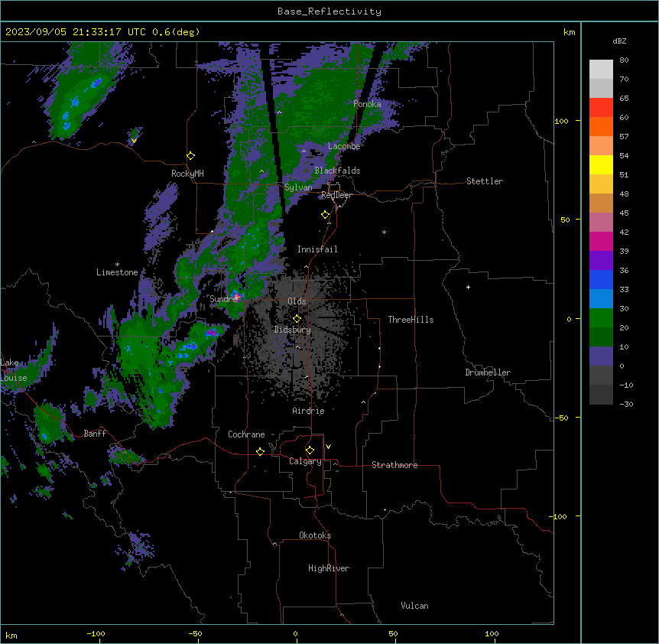Click the Limestone label

117,272
